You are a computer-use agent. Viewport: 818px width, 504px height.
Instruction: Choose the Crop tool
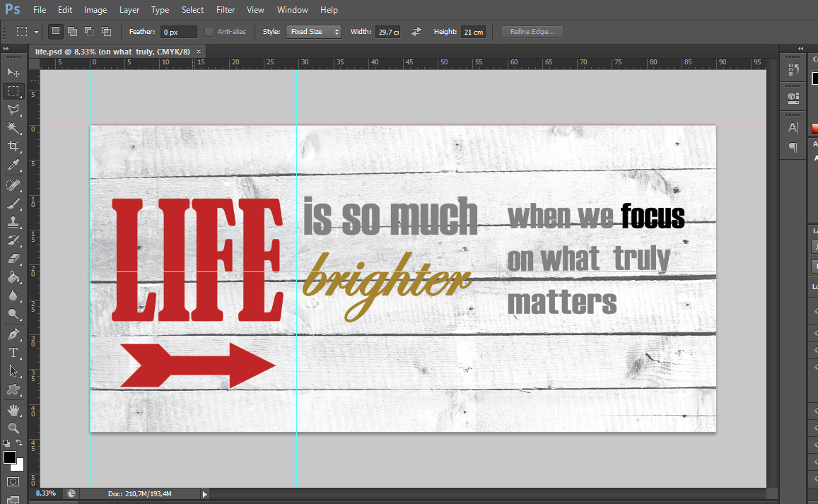click(13, 146)
